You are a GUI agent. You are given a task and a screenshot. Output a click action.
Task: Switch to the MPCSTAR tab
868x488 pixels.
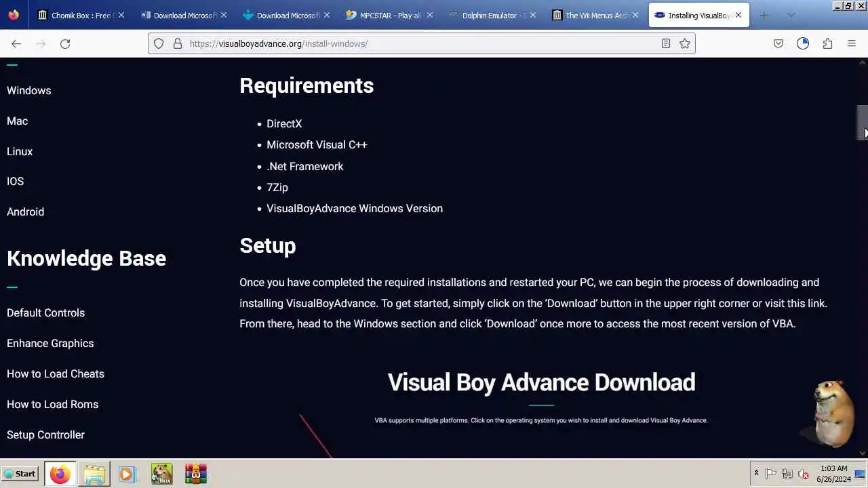(390, 15)
